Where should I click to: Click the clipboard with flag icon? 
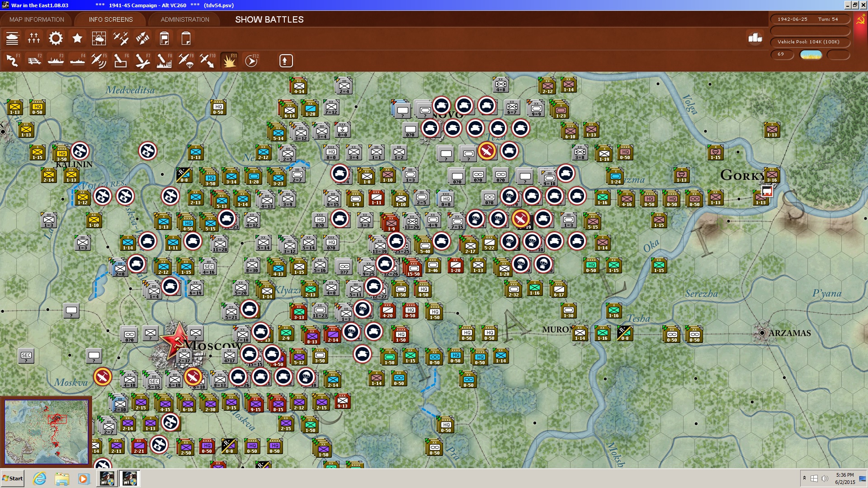click(164, 38)
